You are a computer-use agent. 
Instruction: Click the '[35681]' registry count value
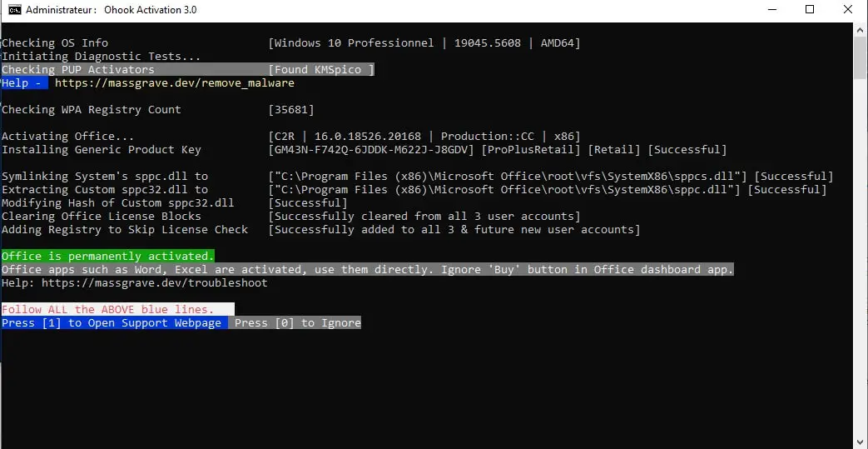pyautogui.click(x=291, y=110)
